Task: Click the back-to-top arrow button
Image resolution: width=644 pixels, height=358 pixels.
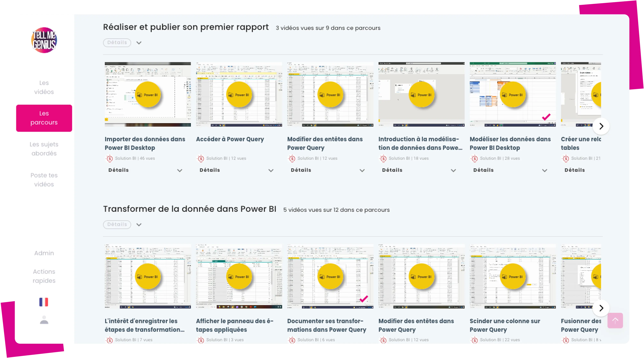Action: pyautogui.click(x=615, y=320)
